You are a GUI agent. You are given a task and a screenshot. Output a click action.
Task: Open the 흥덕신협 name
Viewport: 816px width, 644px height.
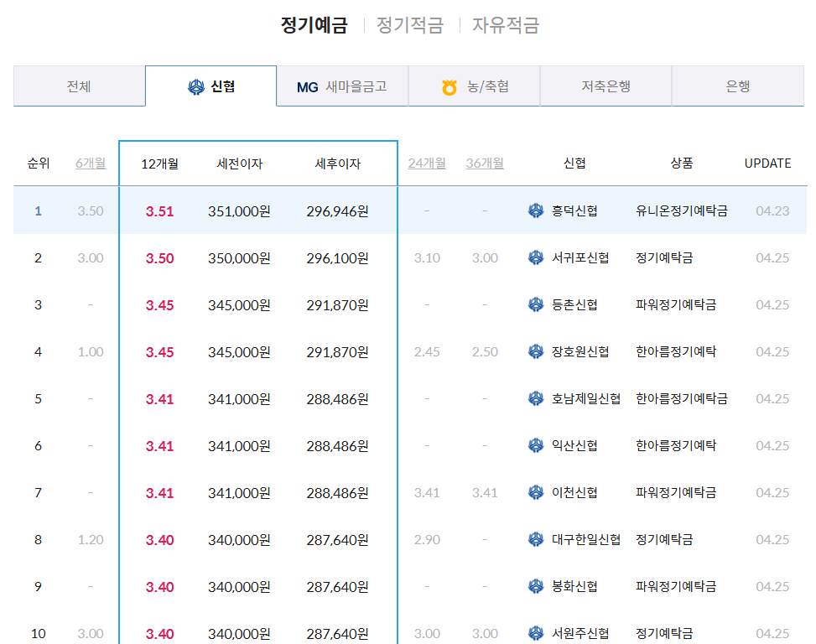coord(574,210)
